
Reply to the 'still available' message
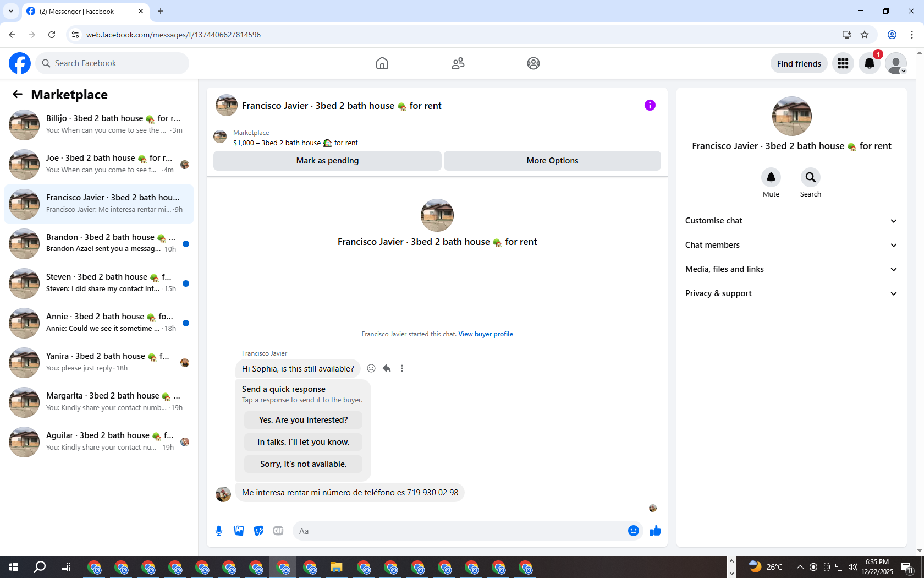387,368
